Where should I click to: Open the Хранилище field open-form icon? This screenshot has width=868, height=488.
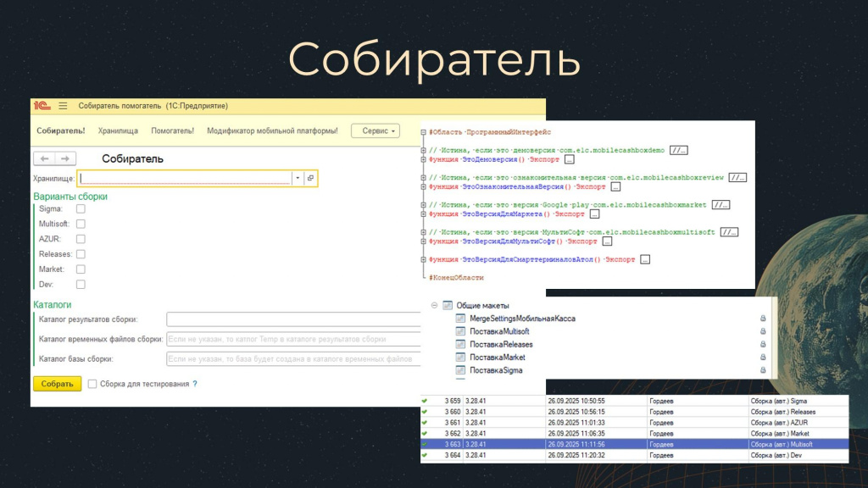310,178
